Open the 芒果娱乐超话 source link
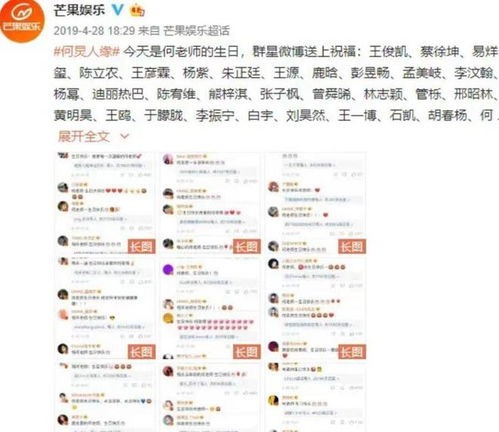This screenshot has height=432, width=499. 197,31
